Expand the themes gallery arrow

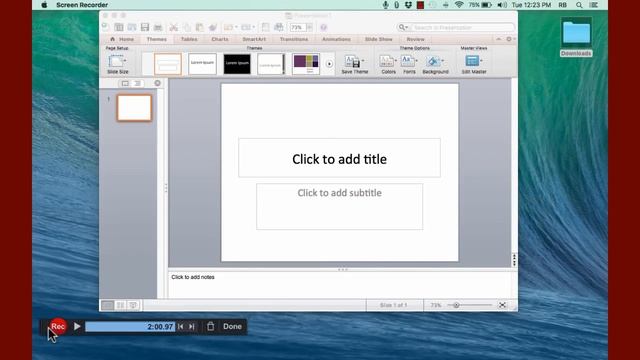(329, 64)
